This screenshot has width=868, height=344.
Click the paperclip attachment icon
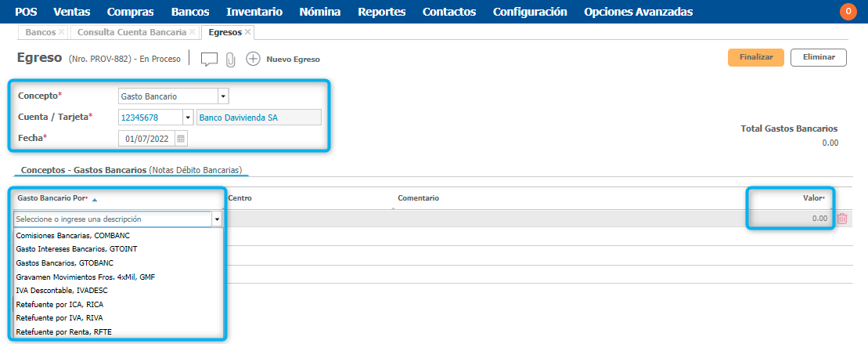tap(231, 60)
